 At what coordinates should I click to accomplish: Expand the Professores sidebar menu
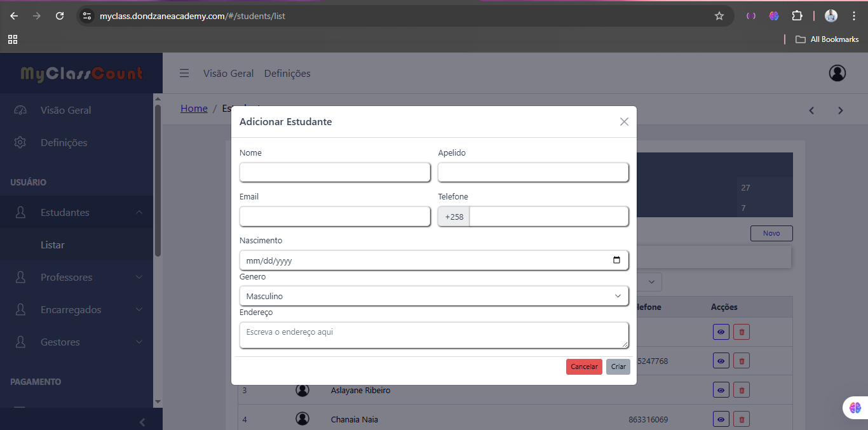[x=76, y=278]
